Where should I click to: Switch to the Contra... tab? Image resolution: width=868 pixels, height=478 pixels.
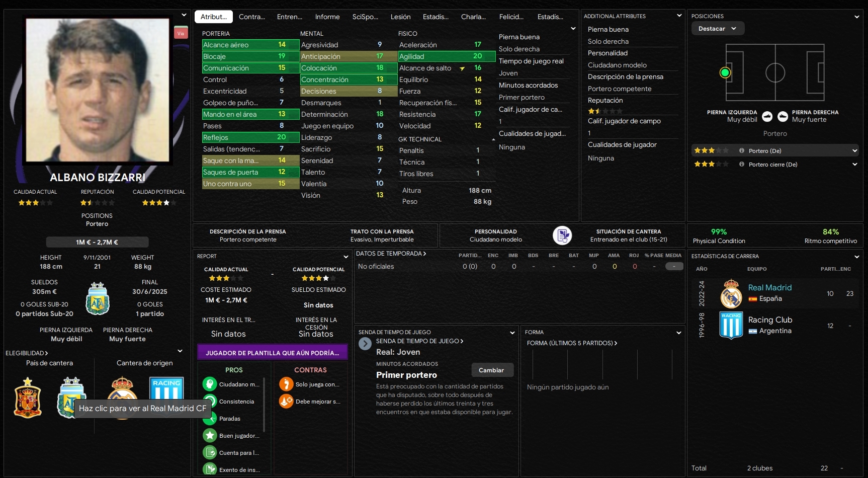252,17
